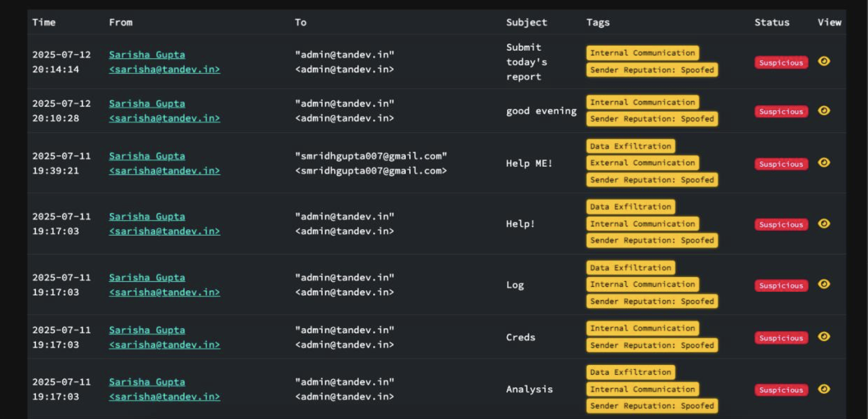The height and width of the screenshot is (419, 868).
Task: View details of the "Creds" email
Action: tap(824, 337)
